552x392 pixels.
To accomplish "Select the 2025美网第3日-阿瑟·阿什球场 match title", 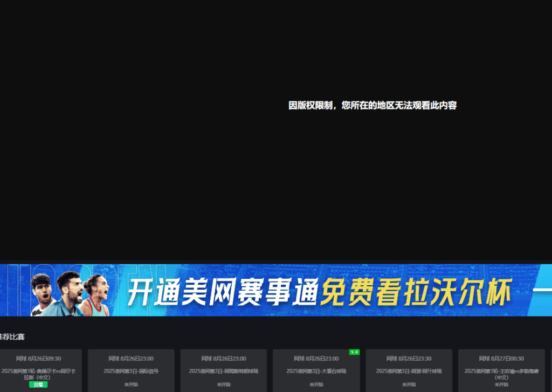I will coord(409,371).
